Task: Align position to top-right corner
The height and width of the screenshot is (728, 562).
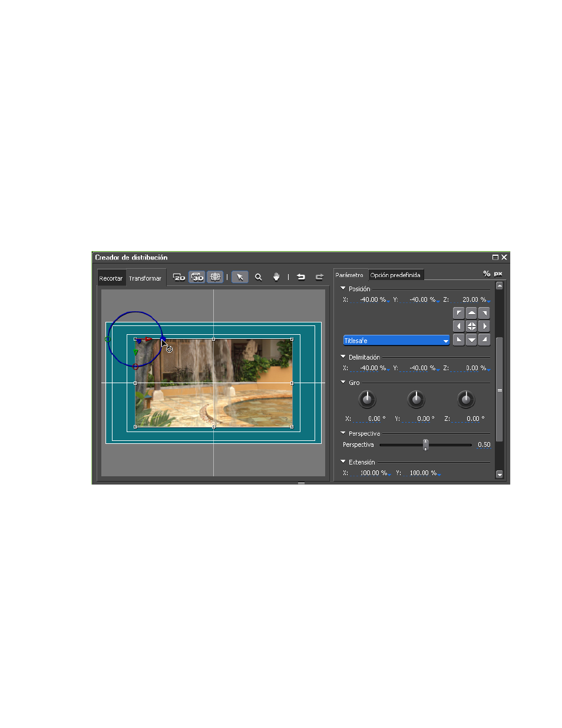Action: coord(484,313)
